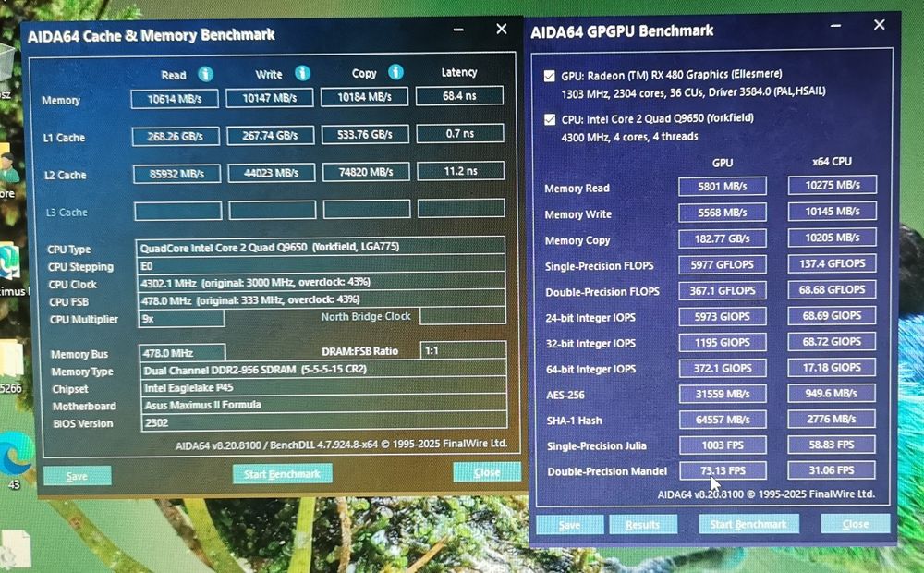Click Start Benchmark in GPGPU window
Screen dimensions: 924x573
[748, 523]
